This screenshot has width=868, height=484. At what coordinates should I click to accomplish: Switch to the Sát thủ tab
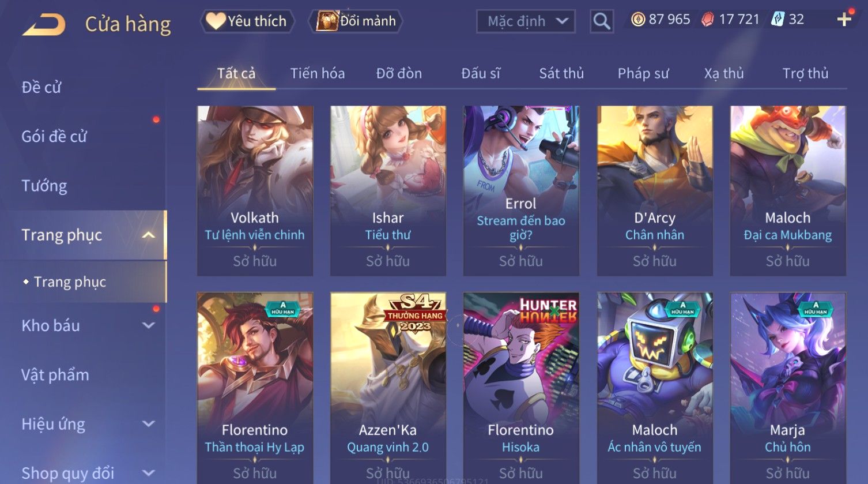[561, 73]
